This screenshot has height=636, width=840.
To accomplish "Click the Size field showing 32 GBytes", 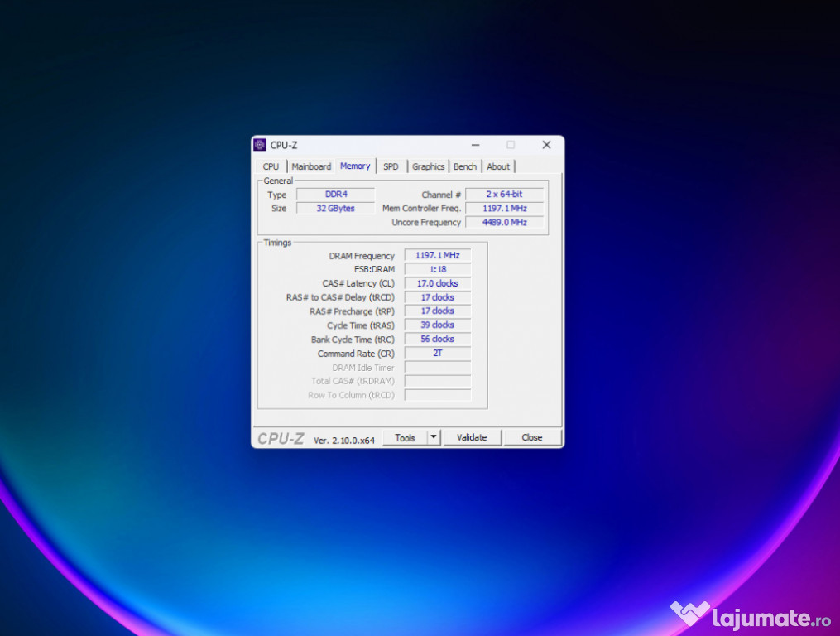I will pos(335,209).
